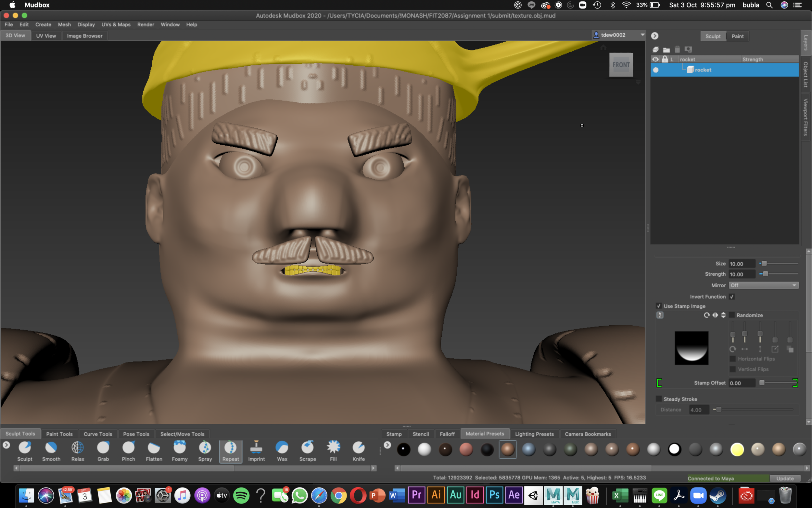Open the Mirror dropdown
This screenshot has width=812, height=508.
(x=763, y=285)
